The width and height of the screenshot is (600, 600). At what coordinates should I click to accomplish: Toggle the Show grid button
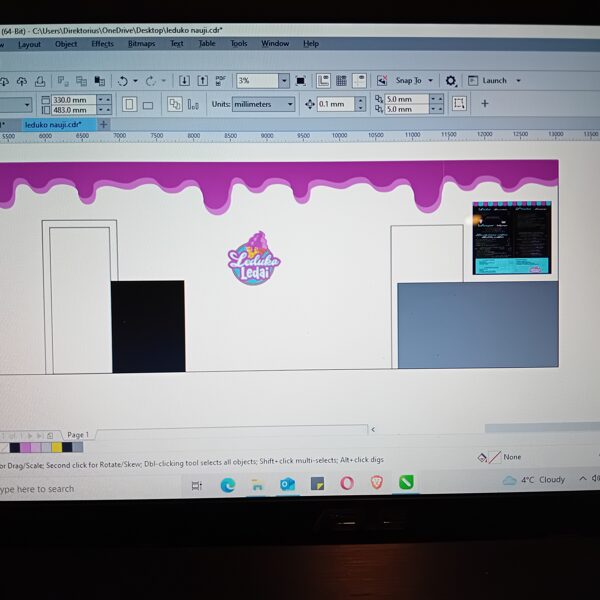coord(342,80)
